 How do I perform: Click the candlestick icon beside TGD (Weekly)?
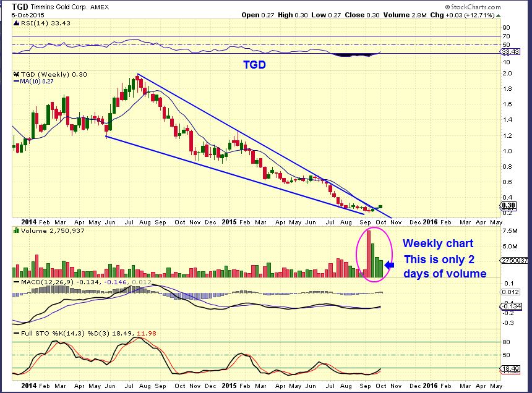pos(15,74)
